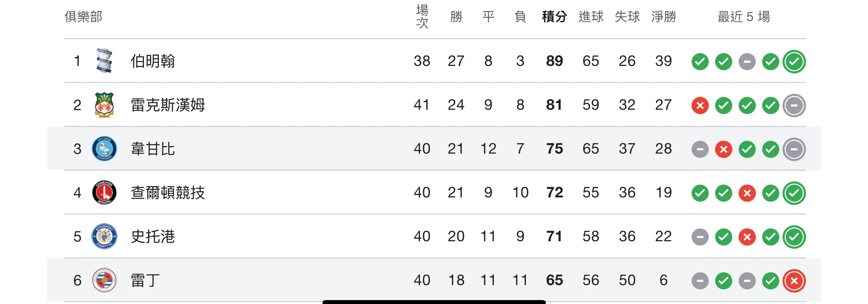Click Wycombe's latest ringed grey draw icon
Viewport: 868px width, 304px height.
pyautogui.click(x=794, y=149)
